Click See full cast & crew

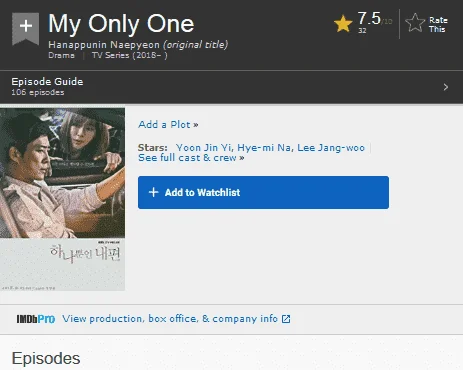(x=191, y=158)
